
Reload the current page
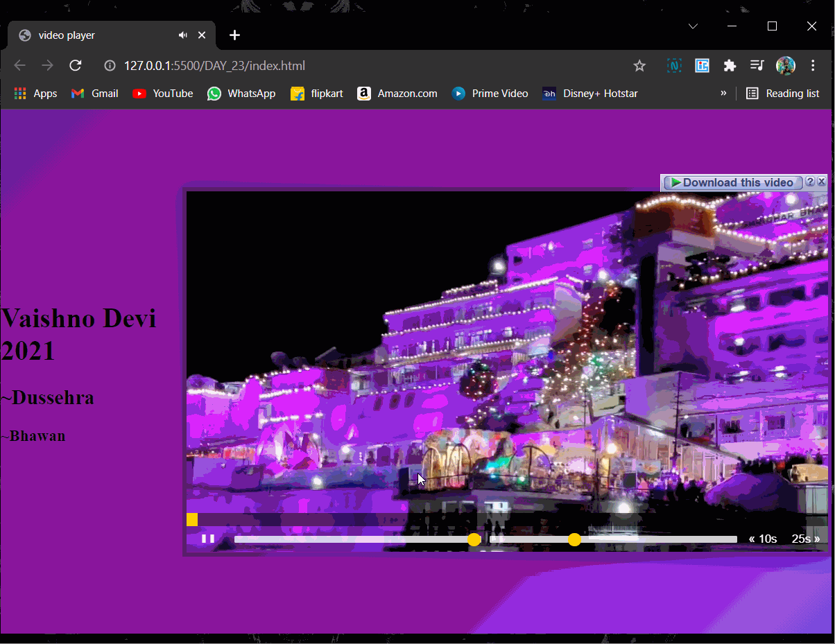(x=76, y=66)
